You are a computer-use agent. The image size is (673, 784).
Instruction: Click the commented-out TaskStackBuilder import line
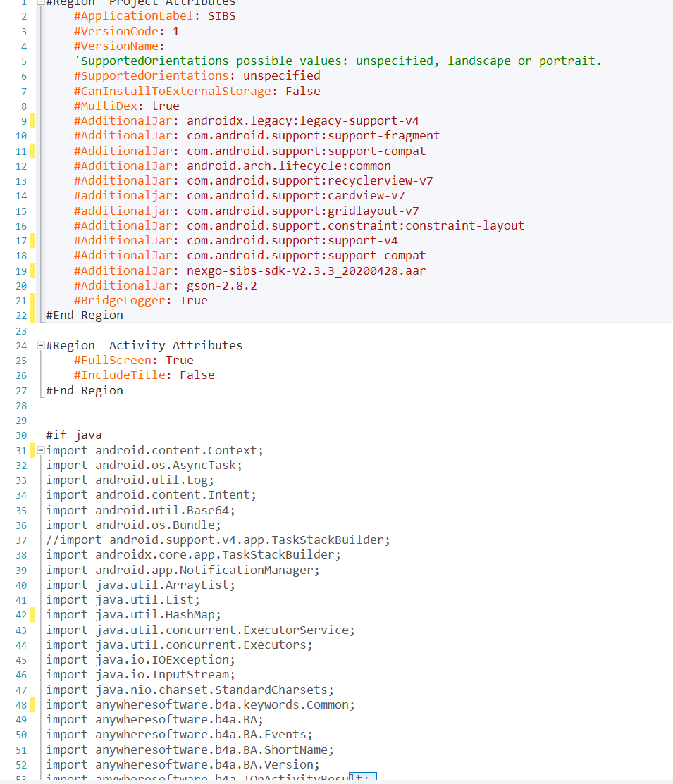point(218,540)
